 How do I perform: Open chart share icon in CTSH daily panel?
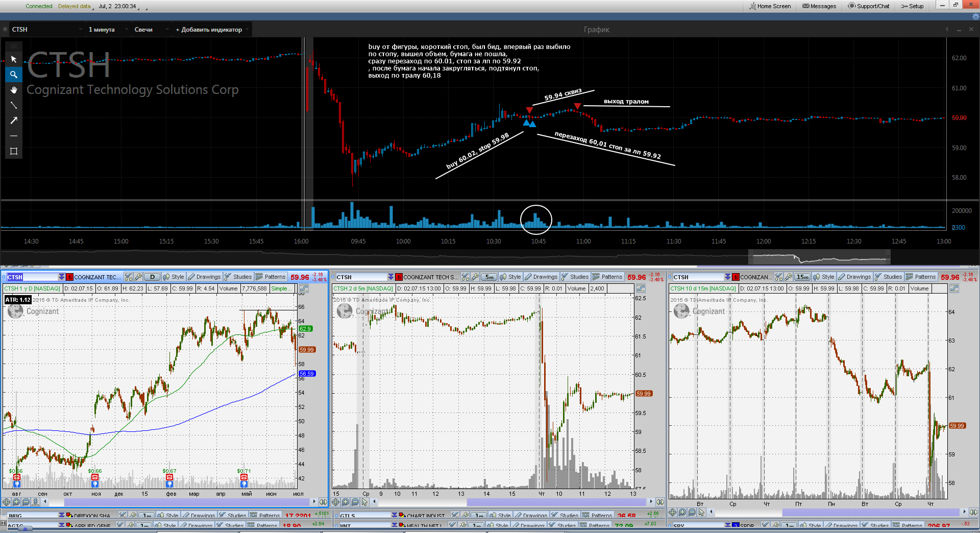pos(304,288)
